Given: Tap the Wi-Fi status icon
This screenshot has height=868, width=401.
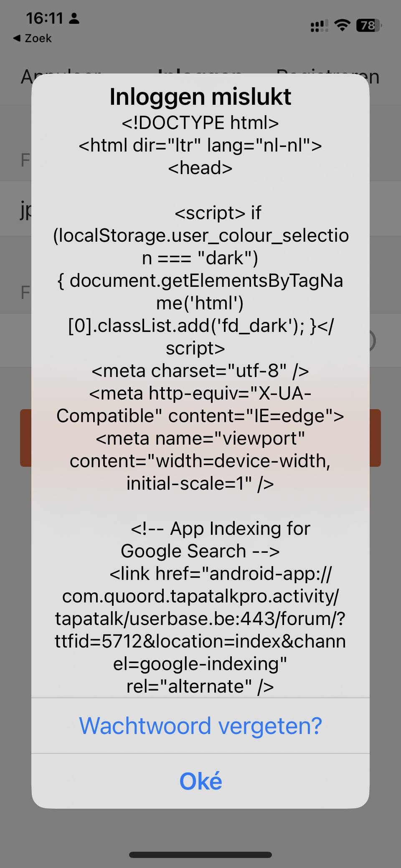Looking at the screenshot, I should [343, 25].
